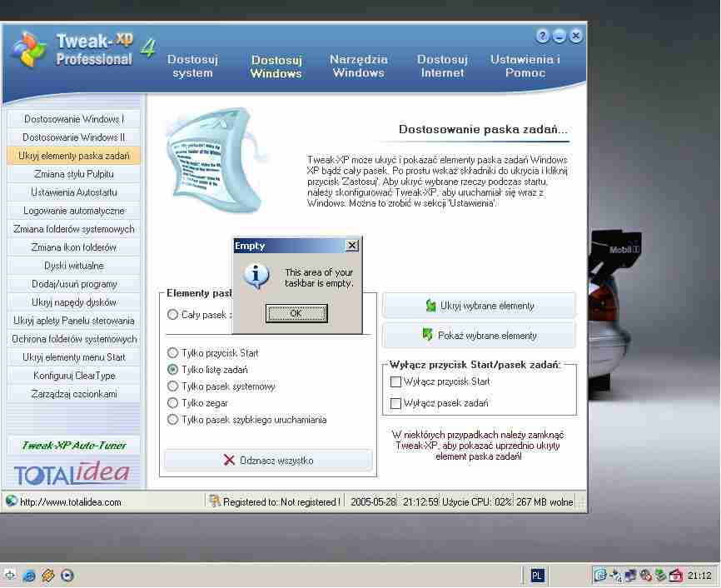Viewport: 721px width, 588px height.
Task: Enable 'Wyłącz przycisk Start' checkbox
Action: [x=396, y=381]
